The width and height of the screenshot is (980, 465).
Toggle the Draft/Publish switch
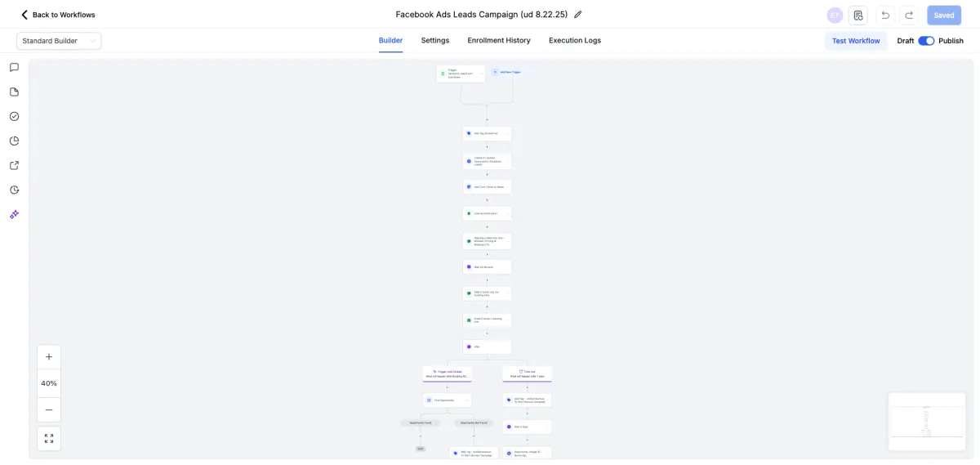coord(926,41)
